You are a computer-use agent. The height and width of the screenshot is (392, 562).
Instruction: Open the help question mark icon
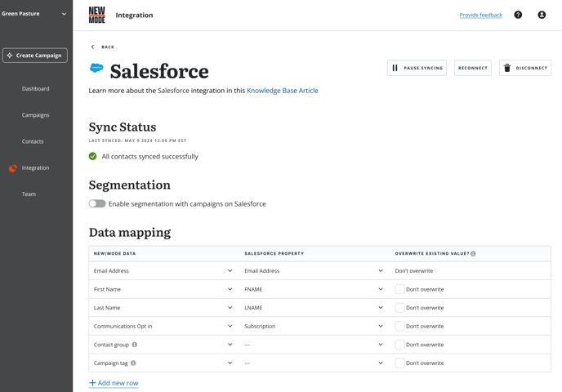pyautogui.click(x=518, y=15)
